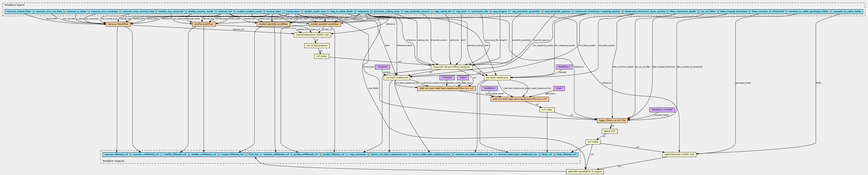
Task: Click the bgzip VCF node
Action: point(610,131)
